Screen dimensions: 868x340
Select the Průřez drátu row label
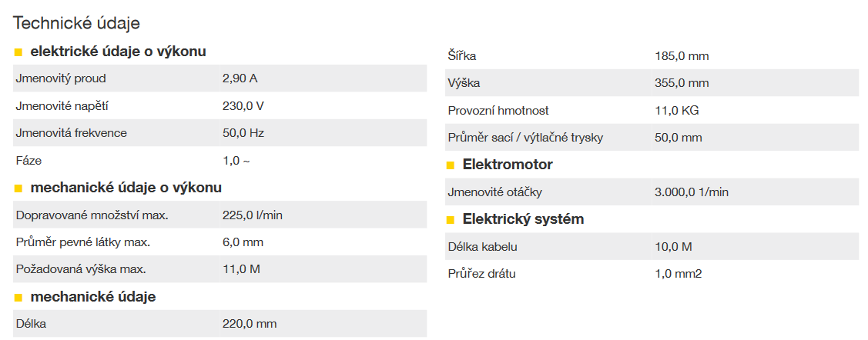pos(481,274)
